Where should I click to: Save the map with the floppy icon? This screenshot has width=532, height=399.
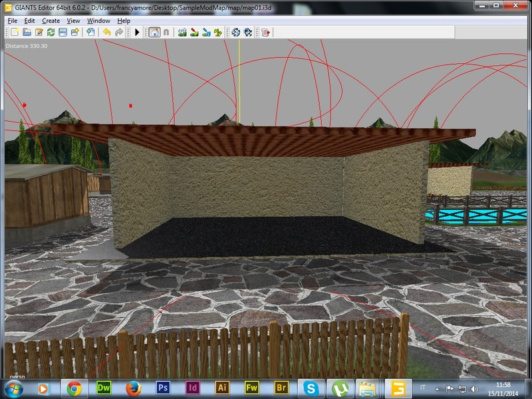coord(63,32)
